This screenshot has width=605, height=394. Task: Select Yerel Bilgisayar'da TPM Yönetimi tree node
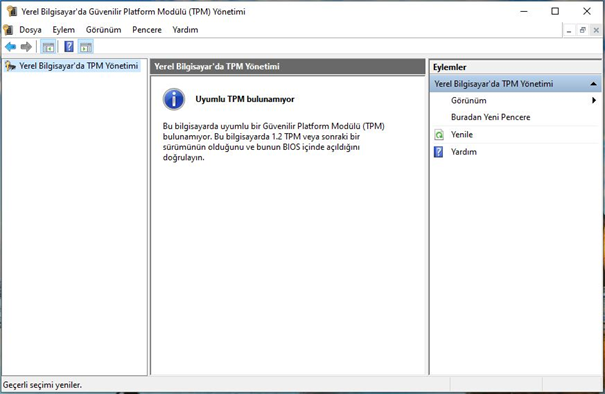coord(78,66)
